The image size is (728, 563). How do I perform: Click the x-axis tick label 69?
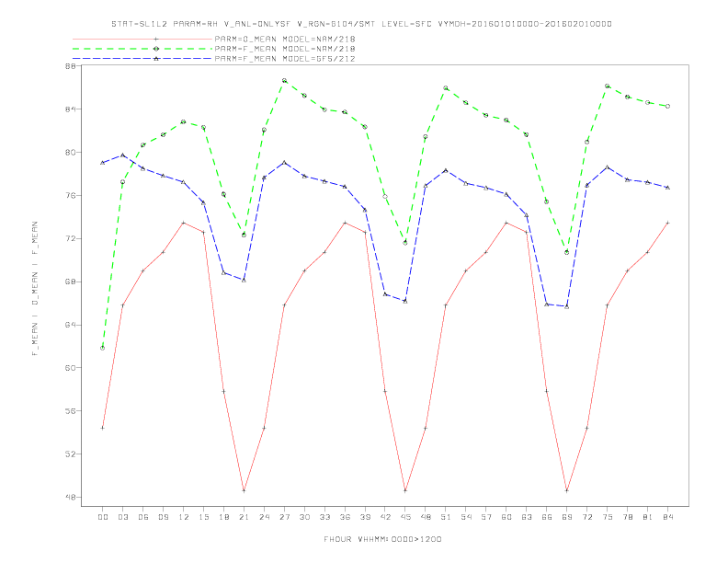567,517
